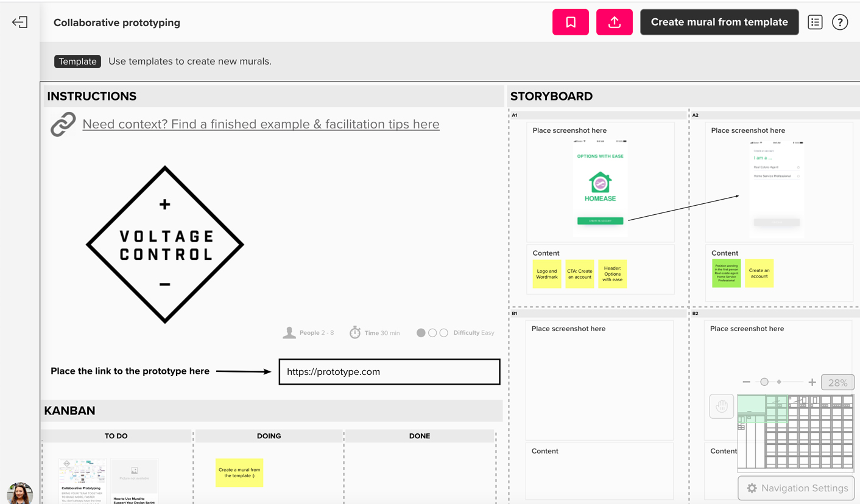Open the outline list icon
This screenshot has height=504, width=860.
click(815, 22)
